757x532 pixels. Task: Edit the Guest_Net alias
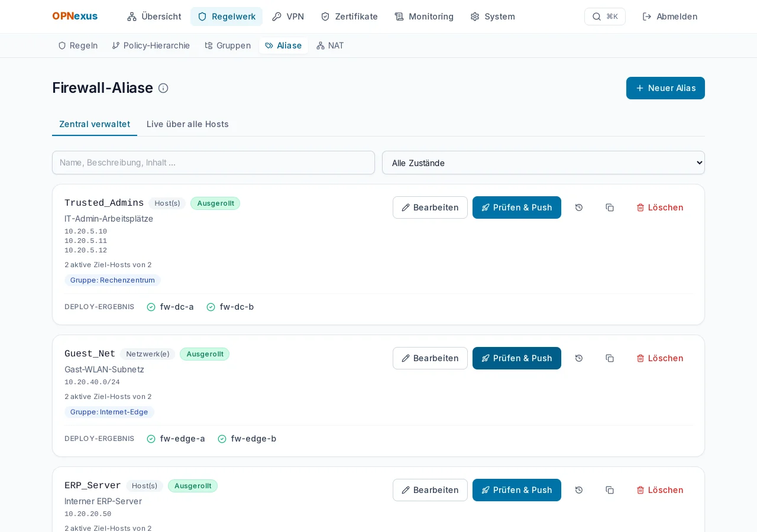pos(430,358)
